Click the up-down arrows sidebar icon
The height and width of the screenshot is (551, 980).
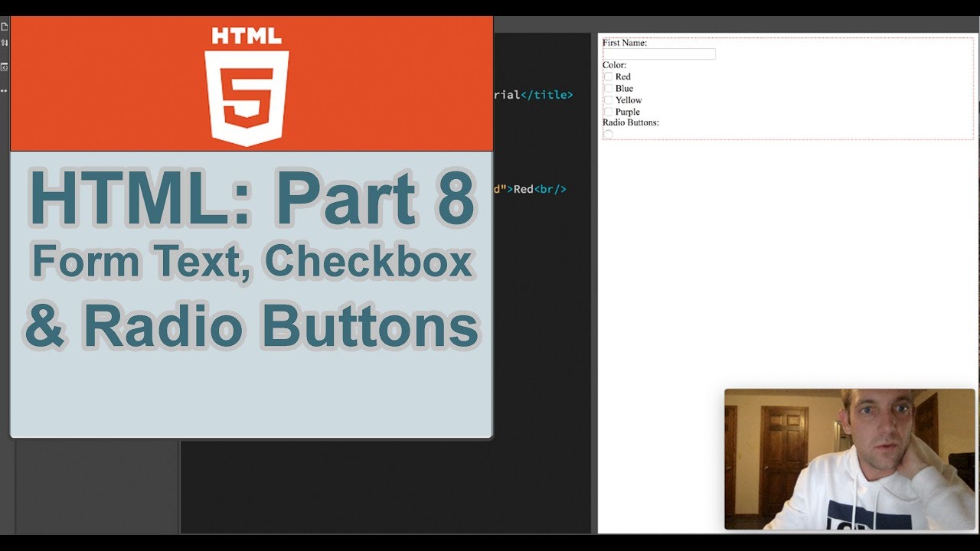click(x=4, y=42)
